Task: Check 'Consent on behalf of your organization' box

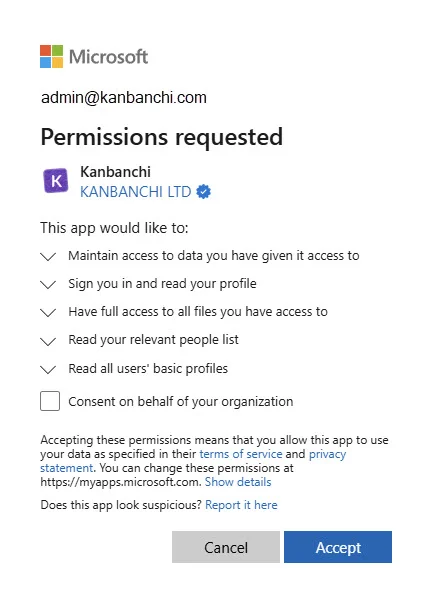Action: [x=50, y=401]
